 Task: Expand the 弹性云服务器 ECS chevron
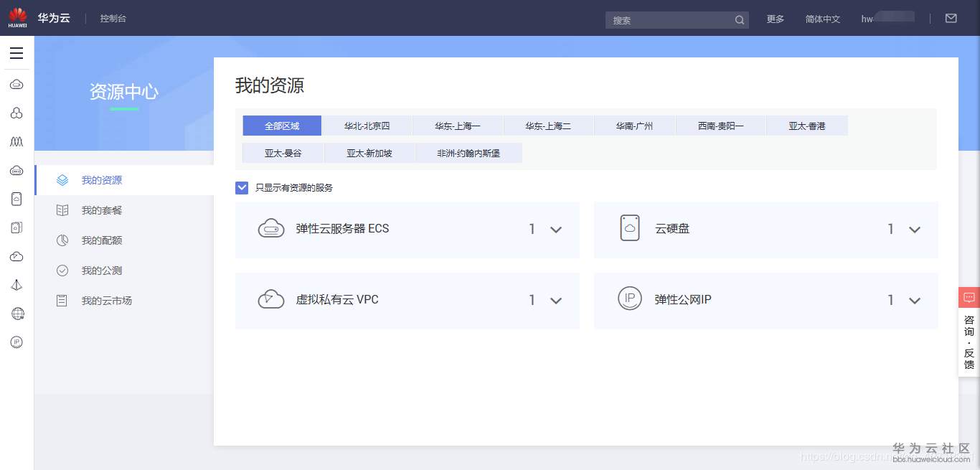[x=555, y=230]
